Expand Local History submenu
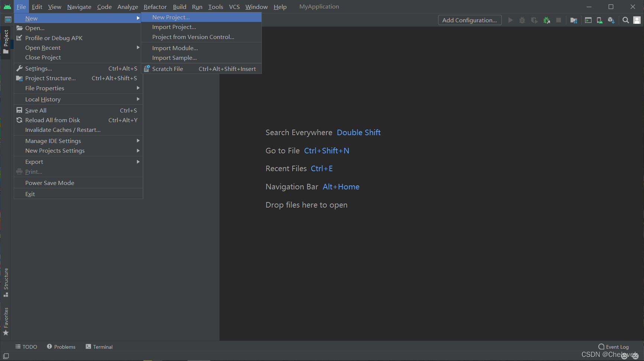 78,99
